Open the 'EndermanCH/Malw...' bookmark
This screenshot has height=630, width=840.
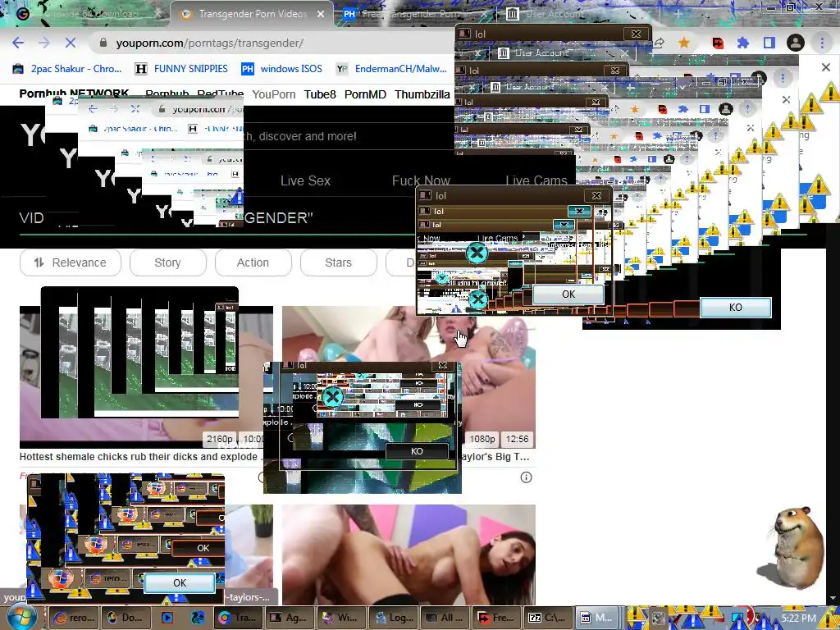click(x=391, y=69)
